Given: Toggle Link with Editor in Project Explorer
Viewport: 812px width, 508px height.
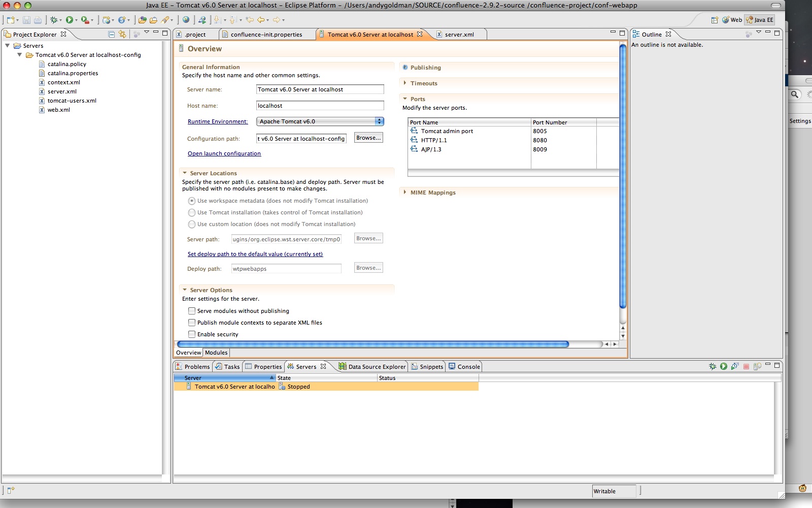Looking at the screenshot, I should point(122,34).
